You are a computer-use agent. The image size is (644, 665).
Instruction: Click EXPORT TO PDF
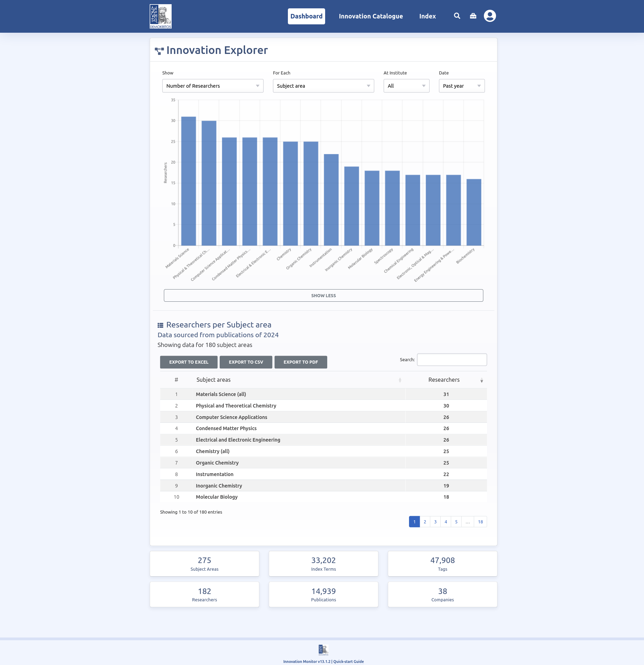pos(301,362)
